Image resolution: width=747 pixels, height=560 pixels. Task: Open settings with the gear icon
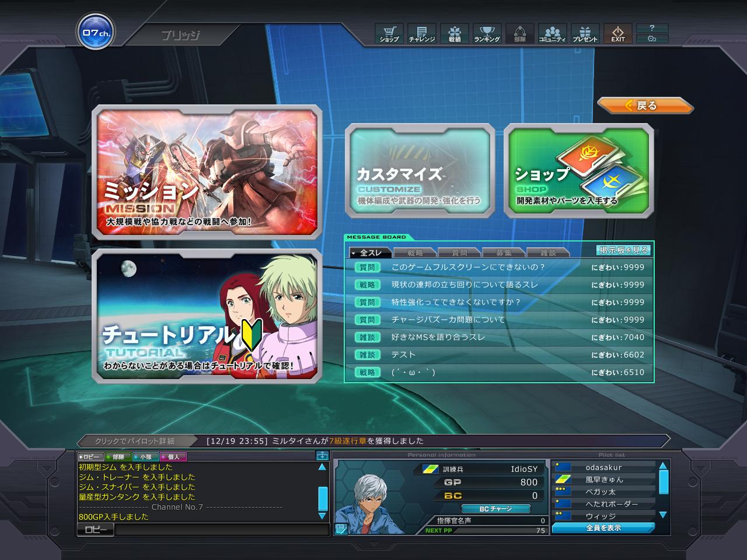[652, 38]
